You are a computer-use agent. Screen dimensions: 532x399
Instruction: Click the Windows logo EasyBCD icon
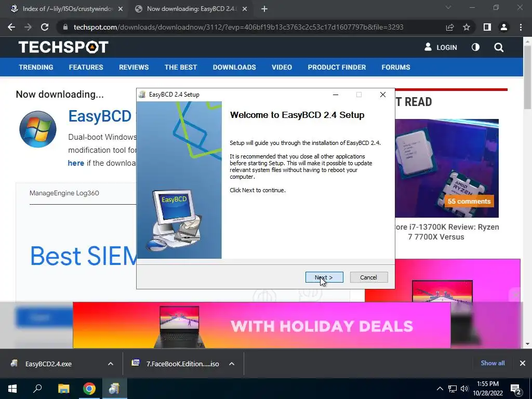tap(37, 129)
